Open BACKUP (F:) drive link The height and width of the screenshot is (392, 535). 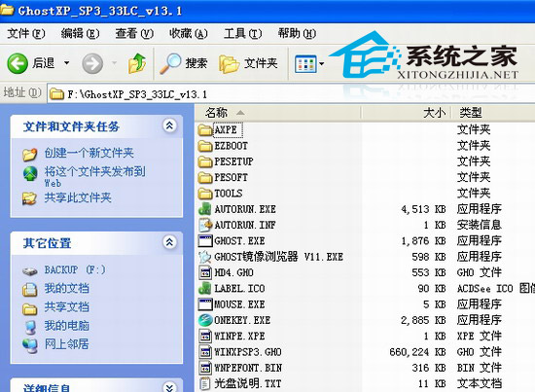(x=75, y=269)
